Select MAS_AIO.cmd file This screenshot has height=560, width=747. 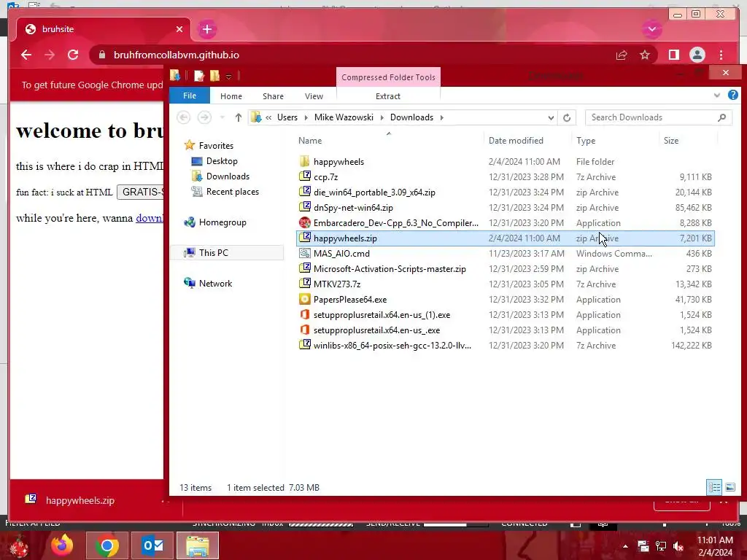[505, 253]
